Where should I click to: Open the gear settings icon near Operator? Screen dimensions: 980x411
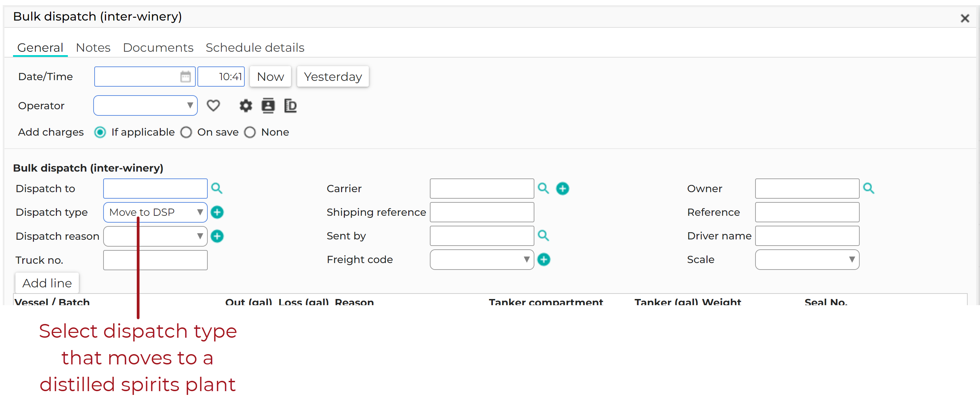click(246, 106)
